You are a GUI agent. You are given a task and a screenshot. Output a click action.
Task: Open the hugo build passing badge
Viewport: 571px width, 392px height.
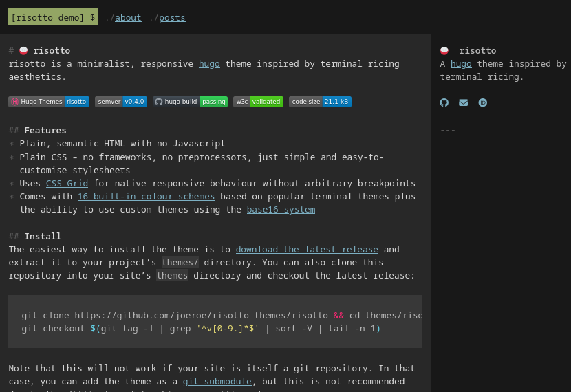click(x=190, y=102)
